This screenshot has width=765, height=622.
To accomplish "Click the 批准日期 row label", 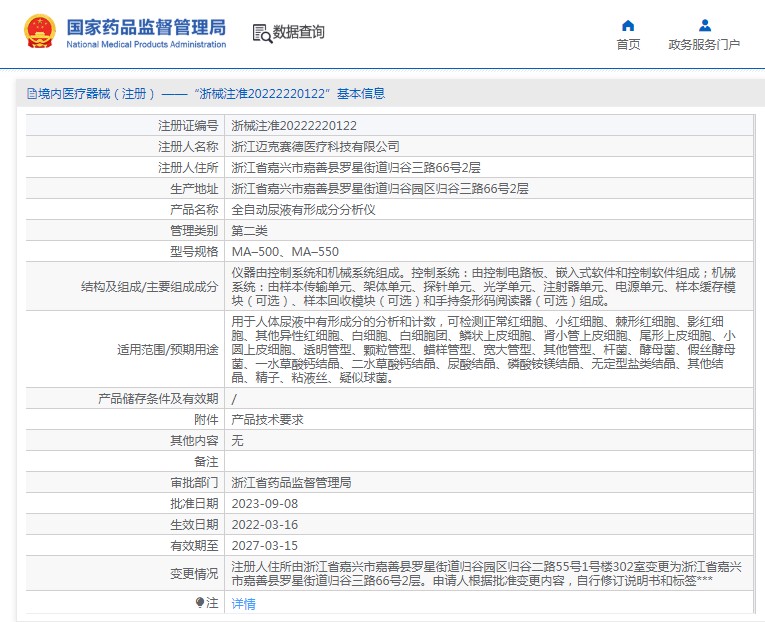I will 194,503.
